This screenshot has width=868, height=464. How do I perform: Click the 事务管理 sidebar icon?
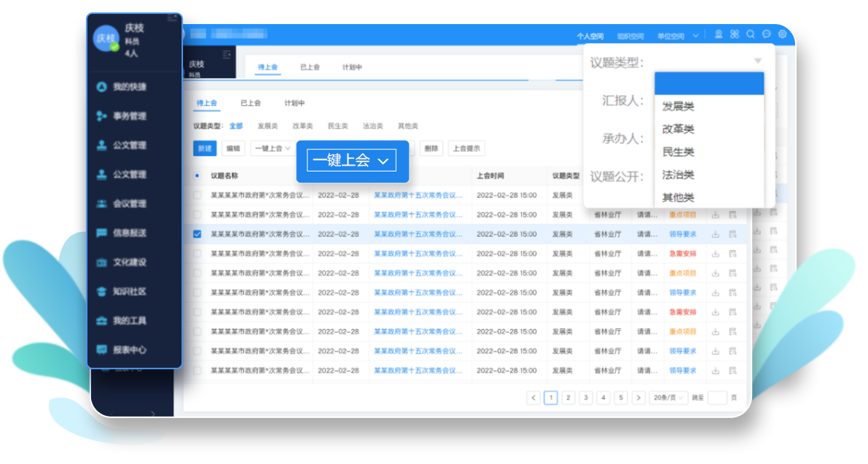click(102, 116)
